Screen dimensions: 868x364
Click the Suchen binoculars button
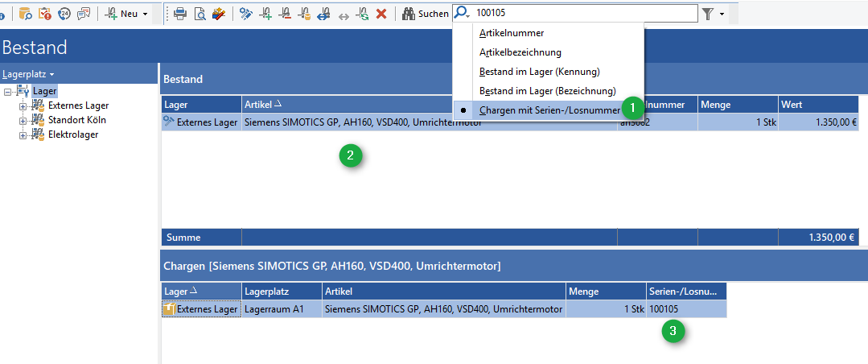pos(425,14)
